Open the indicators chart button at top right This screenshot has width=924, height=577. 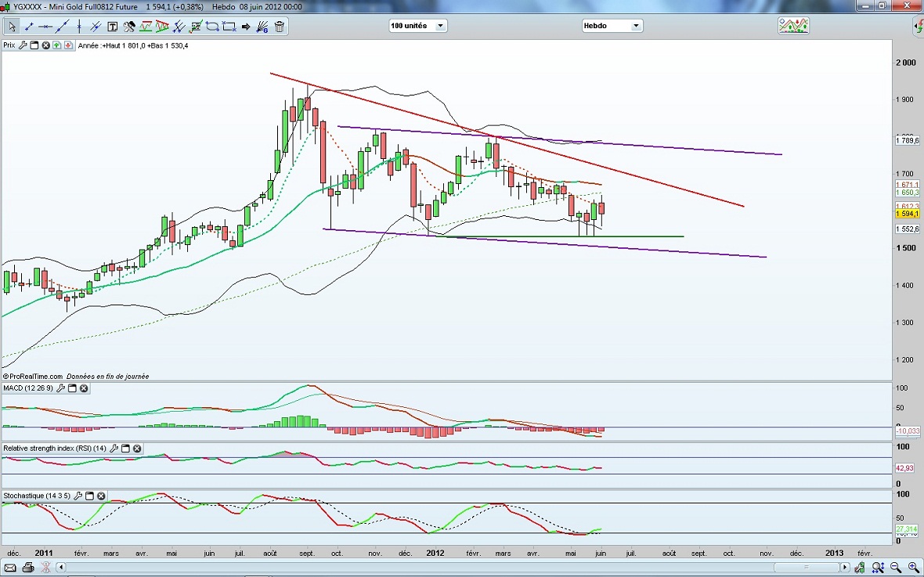[x=793, y=26]
